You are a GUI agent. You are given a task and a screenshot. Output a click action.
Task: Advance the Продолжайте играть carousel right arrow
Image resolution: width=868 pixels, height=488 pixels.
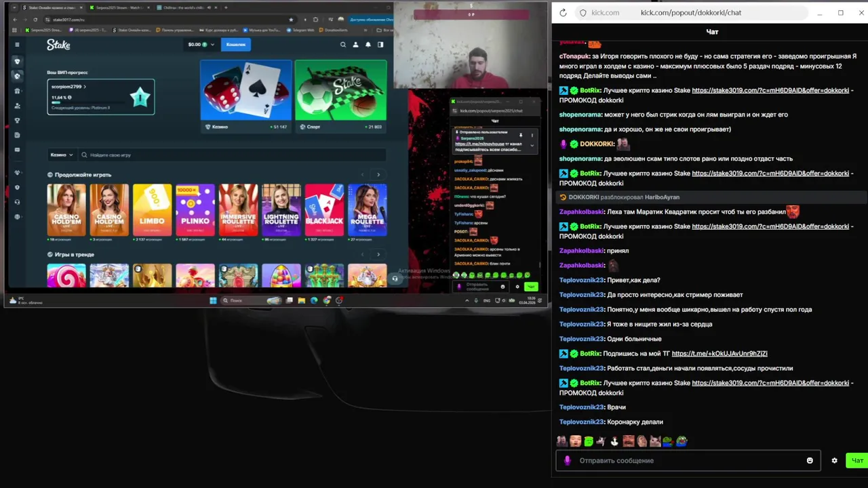pos(378,175)
